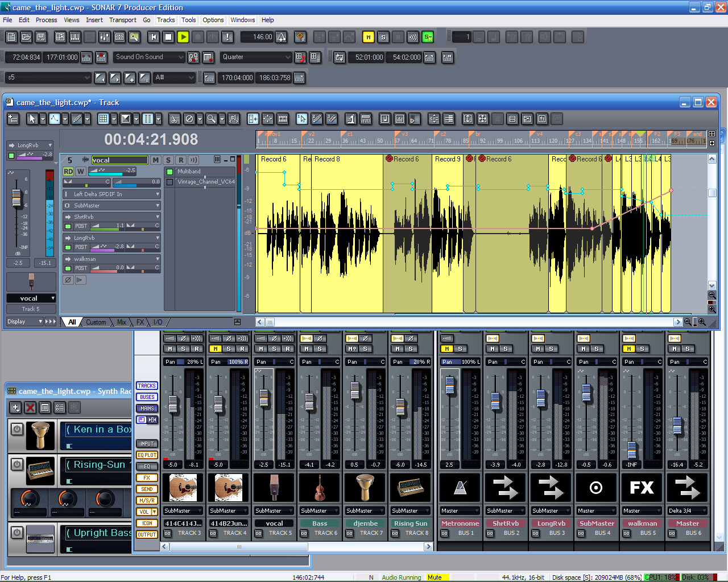Click the EQ PLOT button in console view
The width and height of the screenshot is (728, 582).
147,455
